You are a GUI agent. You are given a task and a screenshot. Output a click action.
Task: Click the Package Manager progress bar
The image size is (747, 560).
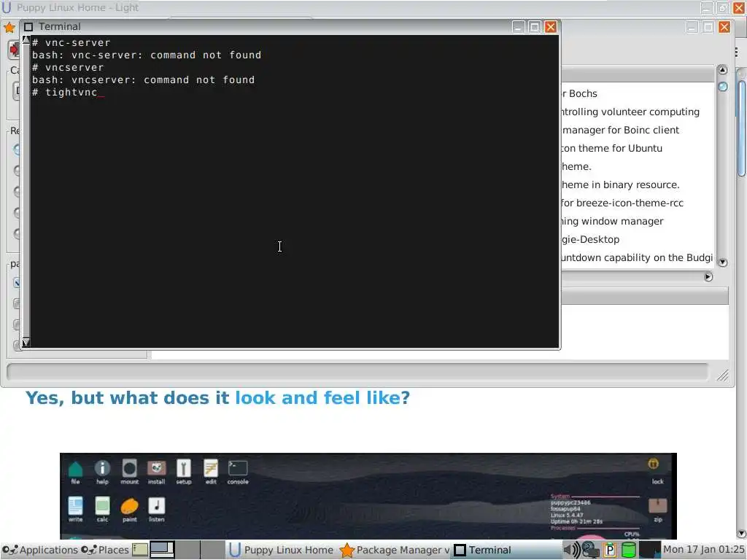[357, 372]
